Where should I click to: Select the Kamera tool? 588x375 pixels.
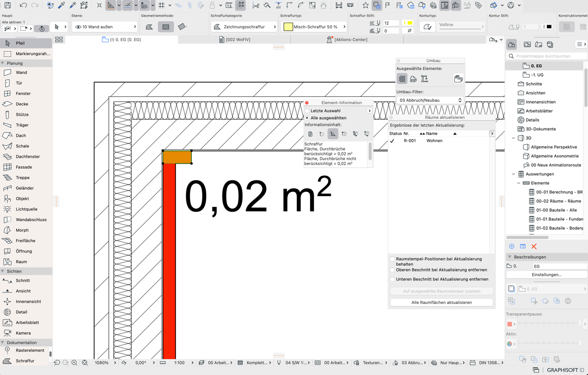coord(26,333)
